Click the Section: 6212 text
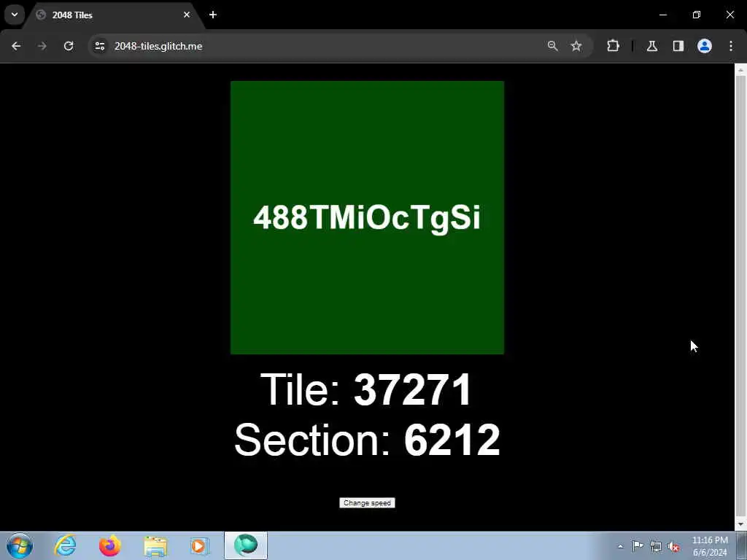 pos(367,440)
